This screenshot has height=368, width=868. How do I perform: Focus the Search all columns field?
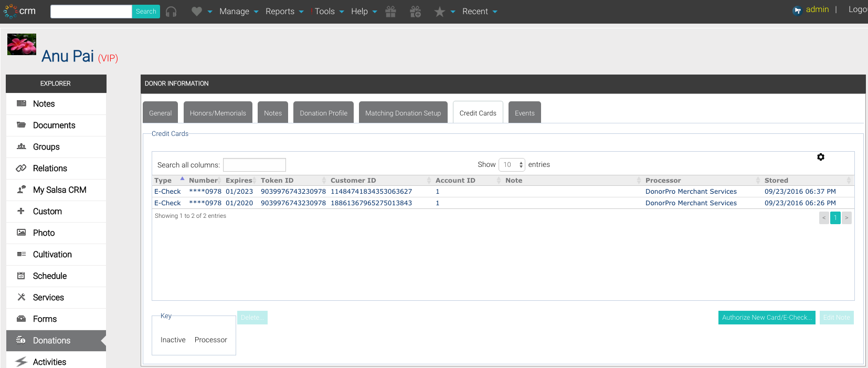[255, 165]
